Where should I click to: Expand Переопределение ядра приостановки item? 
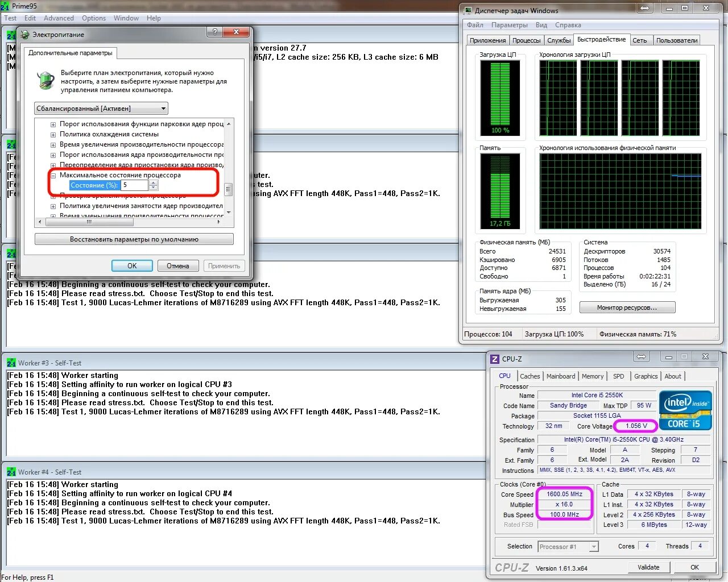(x=53, y=165)
